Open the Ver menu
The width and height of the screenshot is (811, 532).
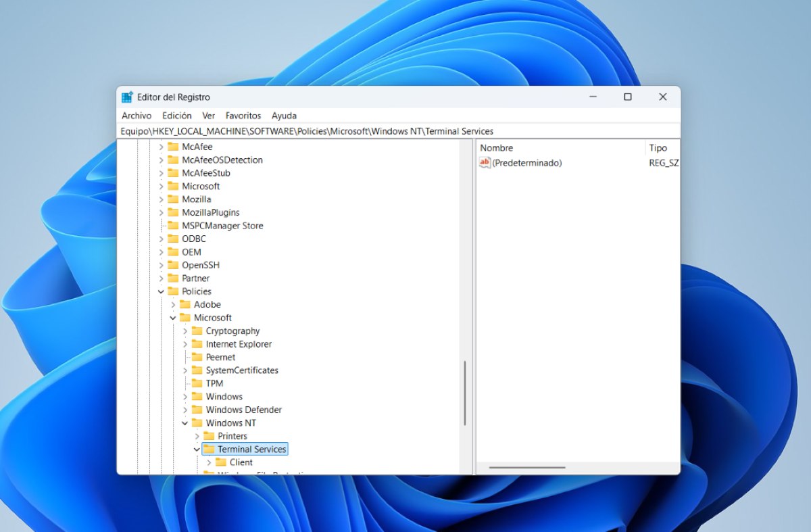tap(209, 116)
